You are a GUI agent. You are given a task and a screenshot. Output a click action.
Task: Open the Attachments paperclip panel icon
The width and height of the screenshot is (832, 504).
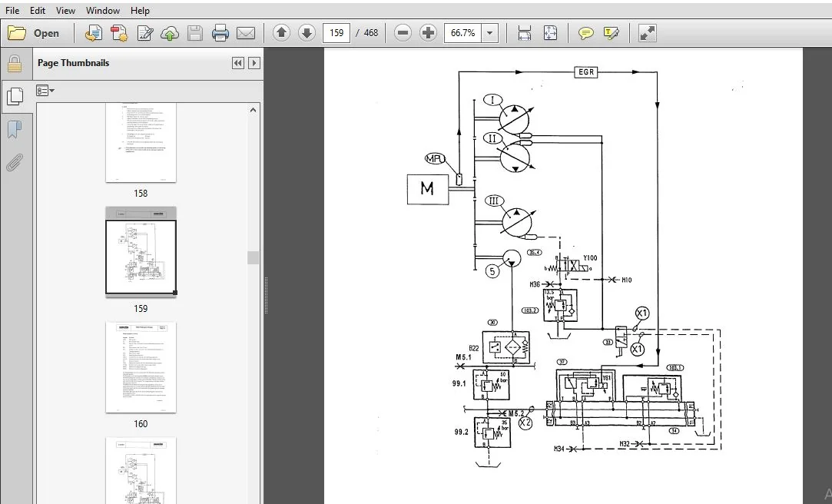(15, 162)
